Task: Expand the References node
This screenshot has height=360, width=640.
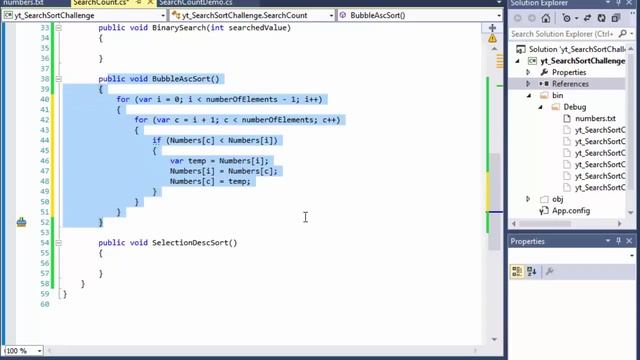Action: pos(528,84)
